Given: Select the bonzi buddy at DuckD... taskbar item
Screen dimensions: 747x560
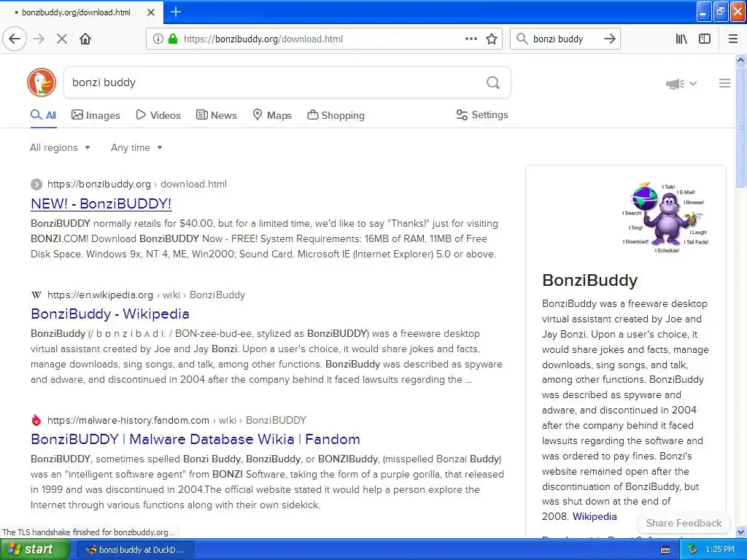Looking at the screenshot, I should tap(135, 550).
